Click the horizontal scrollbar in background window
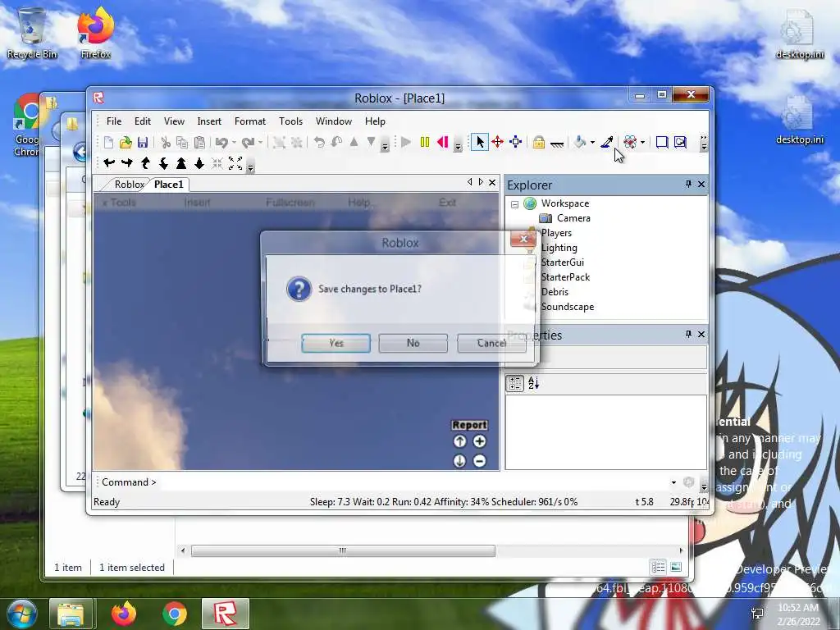The height and width of the screenshot is (630, 840). point(343,550)
